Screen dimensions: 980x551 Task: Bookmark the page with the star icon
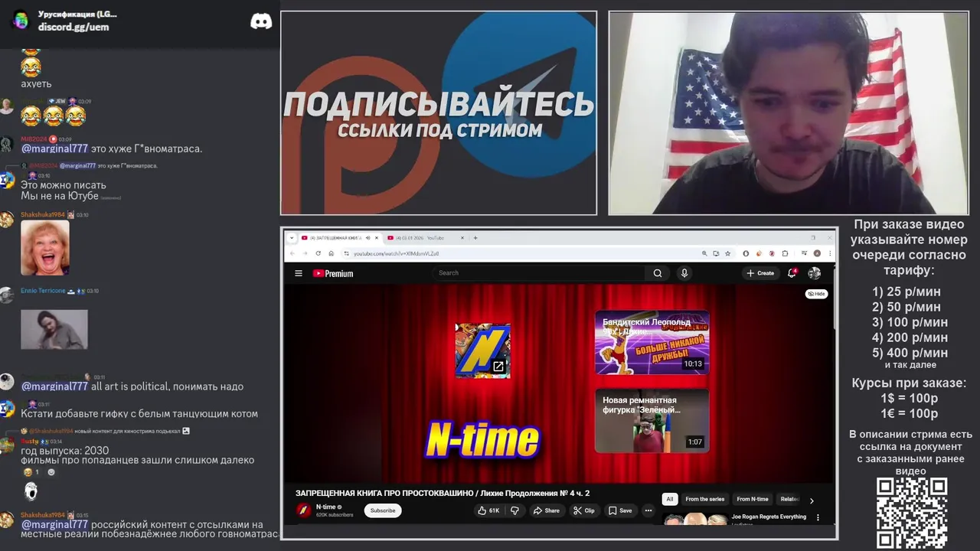pyautogui.click(x=727, y=253)
